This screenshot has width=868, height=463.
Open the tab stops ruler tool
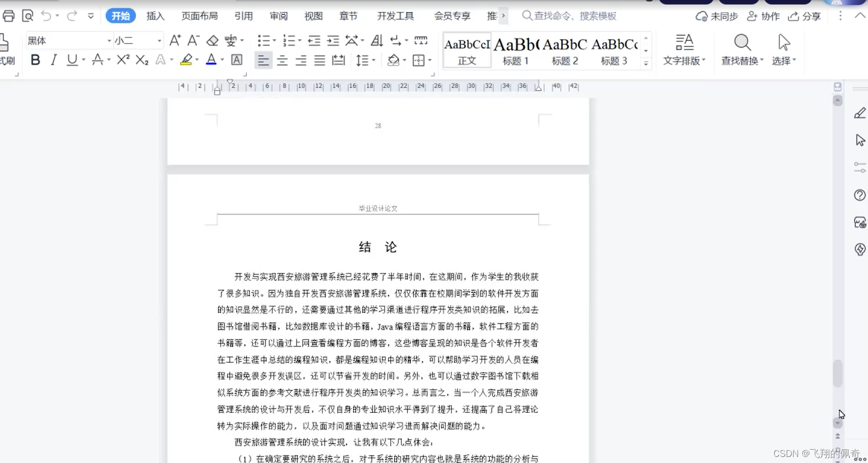(421, 40)
